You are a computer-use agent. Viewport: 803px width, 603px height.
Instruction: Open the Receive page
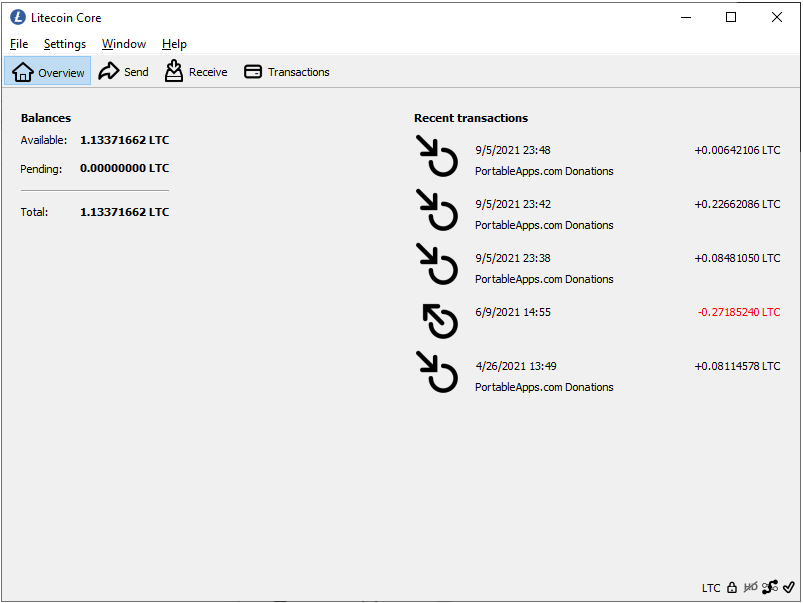[x=196, y=72]
